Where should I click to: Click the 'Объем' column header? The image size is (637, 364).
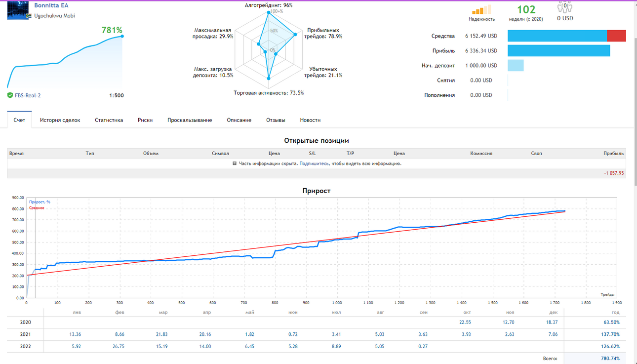coord(151,153)
